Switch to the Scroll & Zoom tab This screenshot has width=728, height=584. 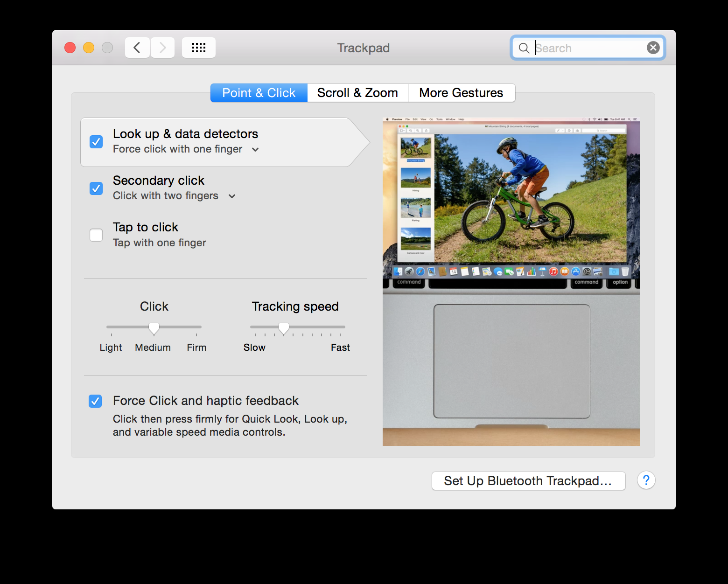(358, 93)
